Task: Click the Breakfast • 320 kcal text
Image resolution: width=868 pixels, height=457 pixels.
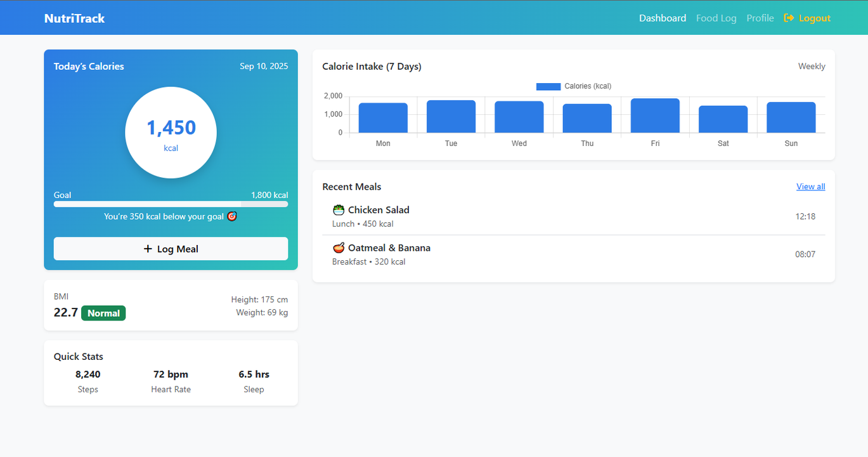Action: 368,262
